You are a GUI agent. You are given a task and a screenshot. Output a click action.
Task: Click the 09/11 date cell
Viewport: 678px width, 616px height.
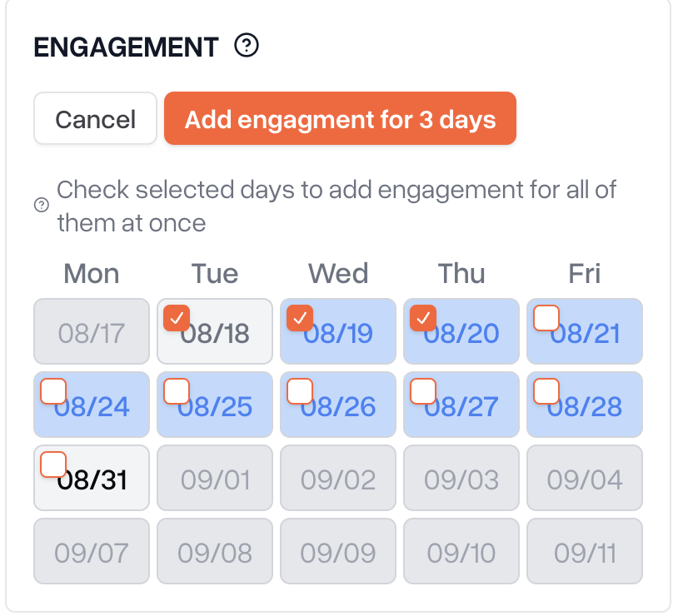(x=585, y=551)
